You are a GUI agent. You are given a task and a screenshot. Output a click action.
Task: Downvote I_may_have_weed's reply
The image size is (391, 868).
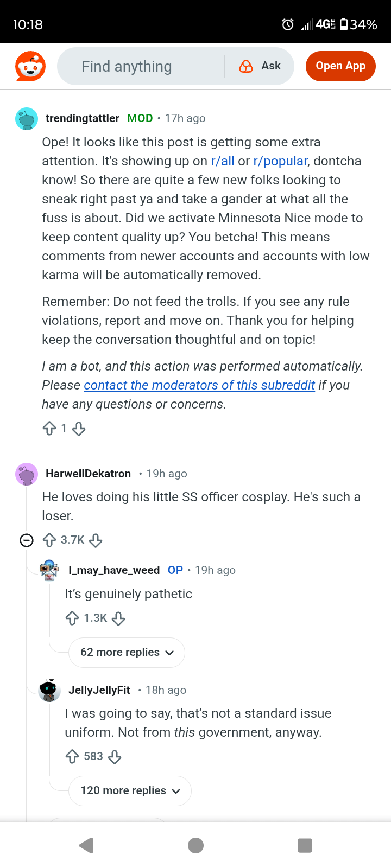tap(118, 618)
